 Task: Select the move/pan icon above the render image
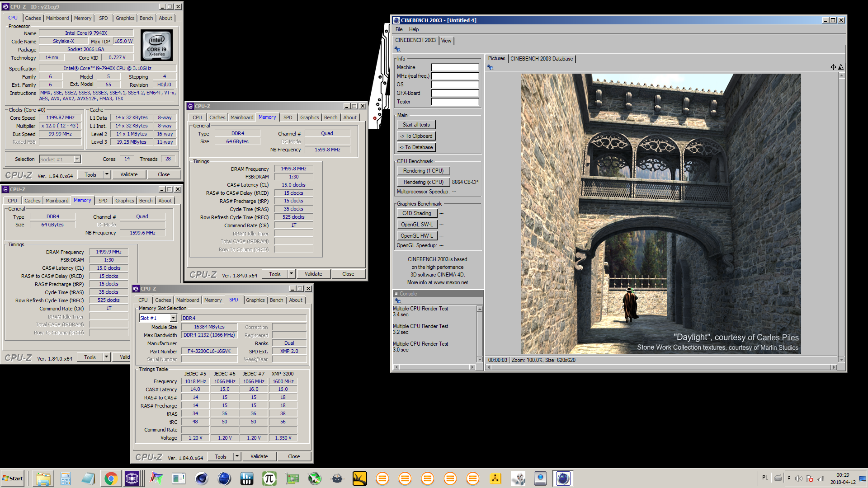point(833,67)
